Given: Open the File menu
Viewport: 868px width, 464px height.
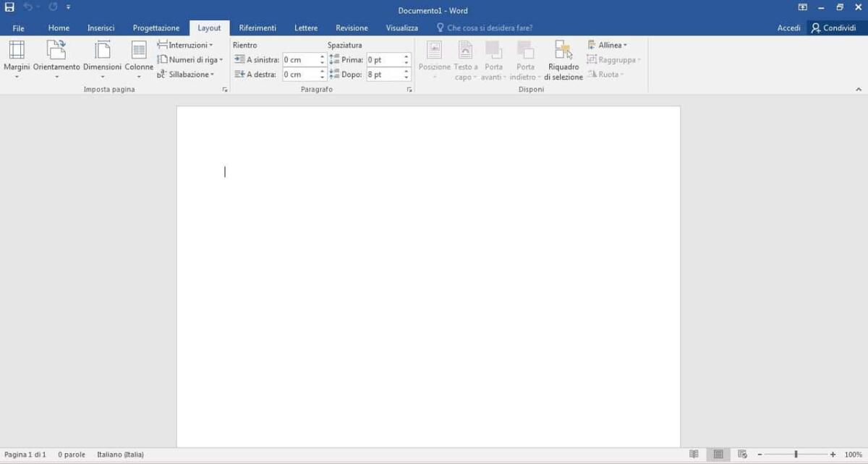Looking at the screenshot, I should point(18,28).
